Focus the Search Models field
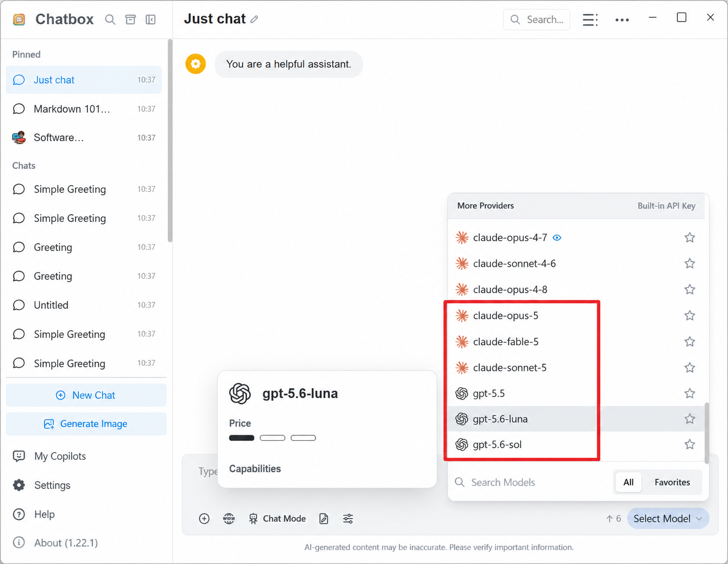728x564 pixels. point(531,482)
